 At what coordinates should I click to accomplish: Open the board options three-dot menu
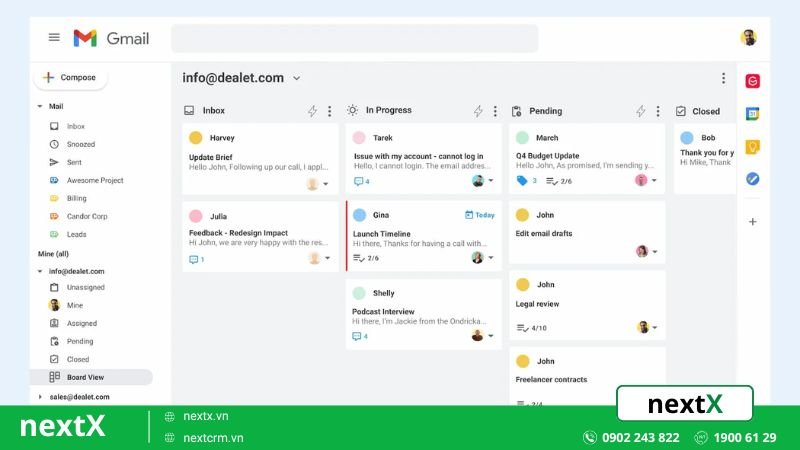pyautogui.click(x=723, y=78)
